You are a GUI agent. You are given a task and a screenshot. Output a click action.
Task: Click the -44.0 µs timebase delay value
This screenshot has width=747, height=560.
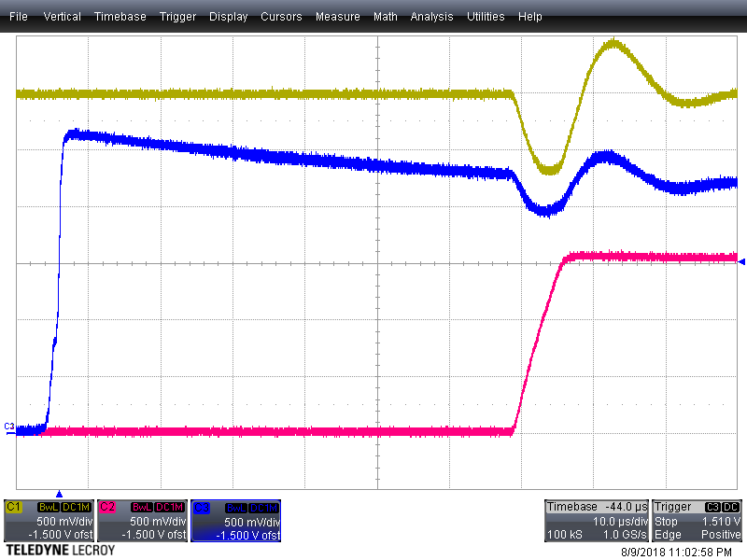coord(626,507)
